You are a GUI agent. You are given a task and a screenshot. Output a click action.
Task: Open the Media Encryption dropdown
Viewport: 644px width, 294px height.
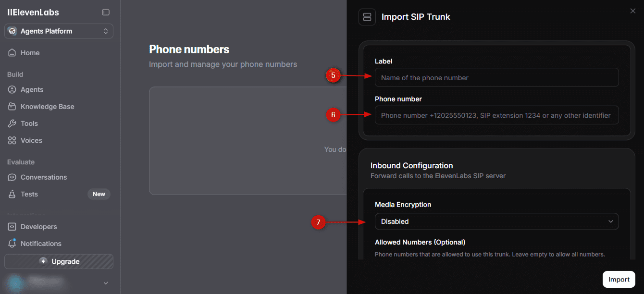pyautogui.click(x=497, y=221)
